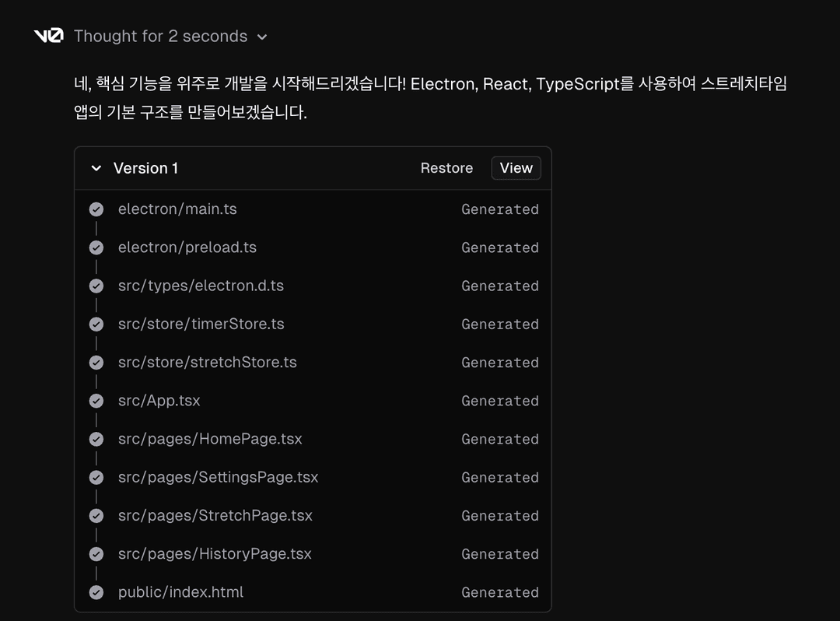840x621 pixels.
Task: Click check icon beside src/store/timerStore.ts
Action: point(96,324)
